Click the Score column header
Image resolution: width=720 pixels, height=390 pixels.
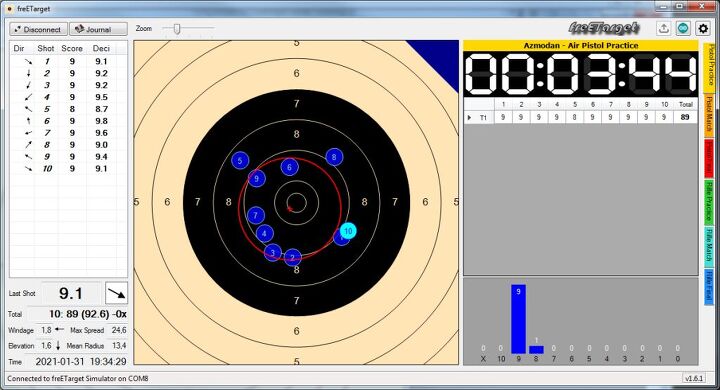pos(72,48)
